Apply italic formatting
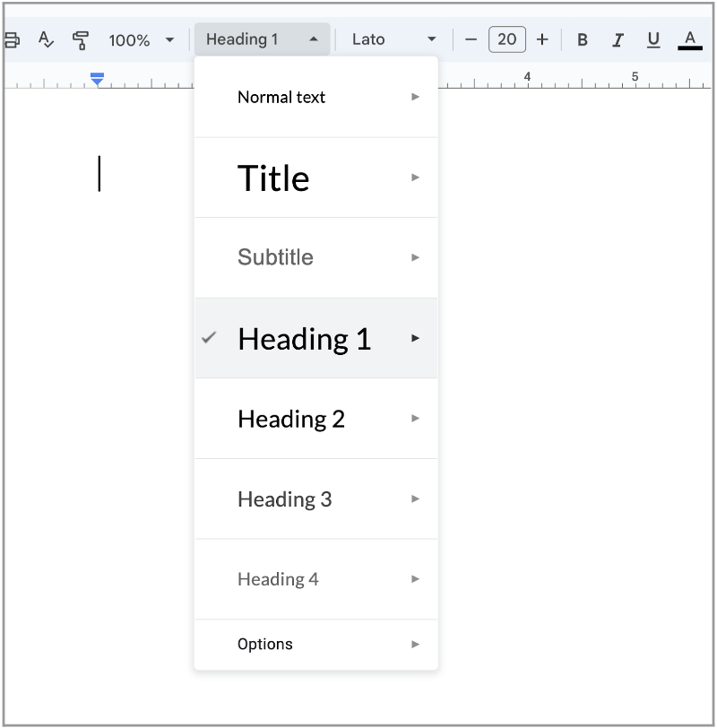The height and width of the screenshot is (728, 717). [x=618, y=39]
